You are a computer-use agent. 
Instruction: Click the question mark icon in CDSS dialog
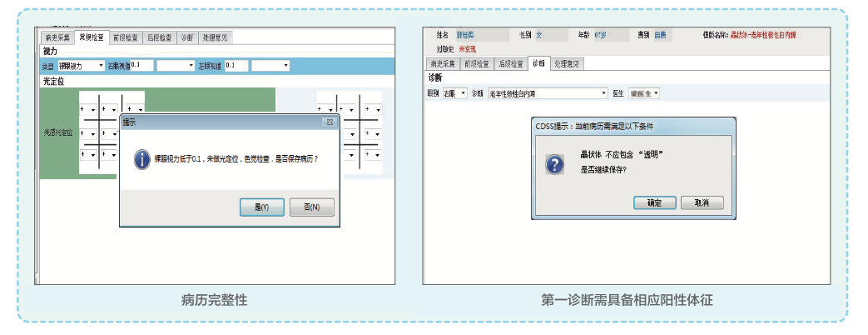click(x=554, y=162)
